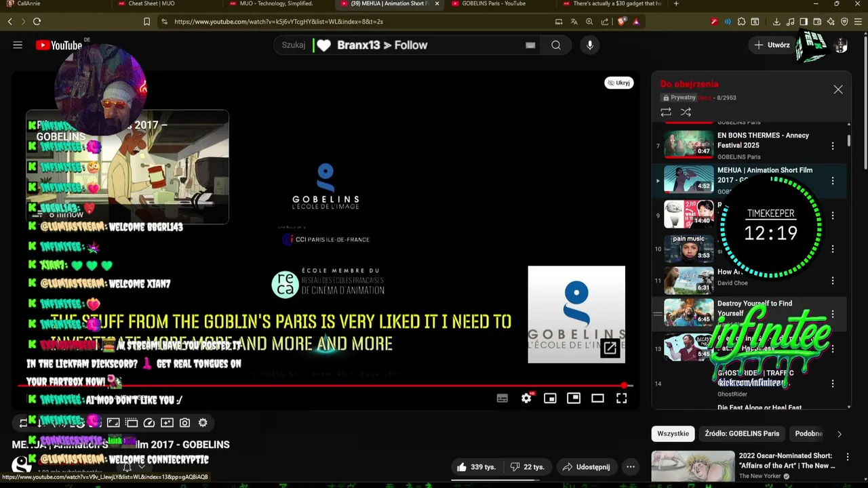Image resolution: width=868 pixels, height=488 pixels.
Task: Play EN BONS THERMES thumbnail
Action: [688, 144]
